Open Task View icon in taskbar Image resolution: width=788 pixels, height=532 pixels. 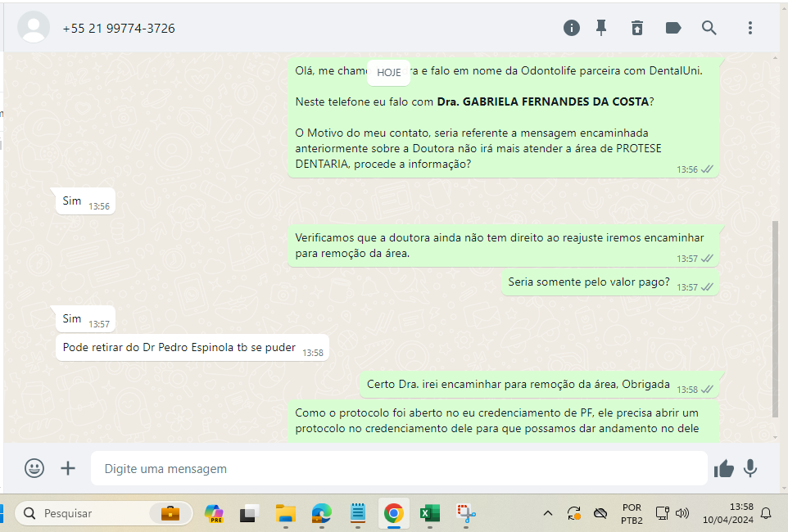point(249,513)
